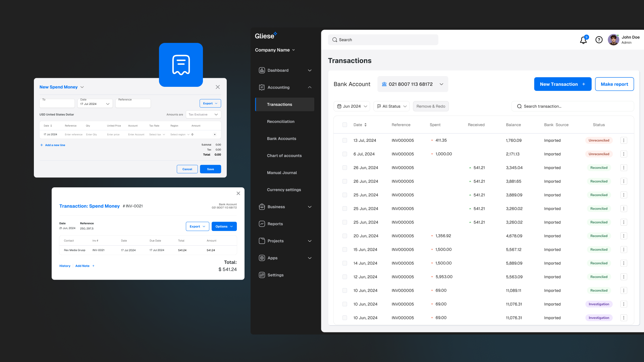Open row menu for 14 Jun, 2024
This screenshot has width=644, height=362.
coord(624,263)
